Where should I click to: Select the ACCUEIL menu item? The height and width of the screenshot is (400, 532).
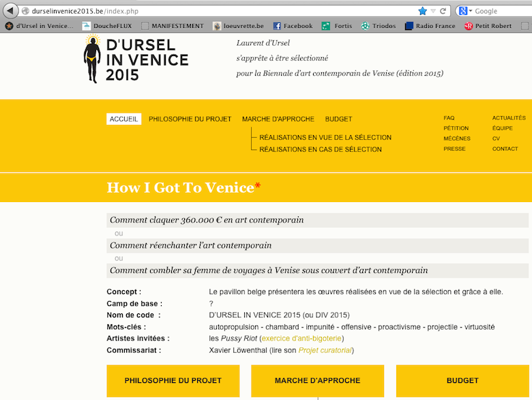point(124,119)
